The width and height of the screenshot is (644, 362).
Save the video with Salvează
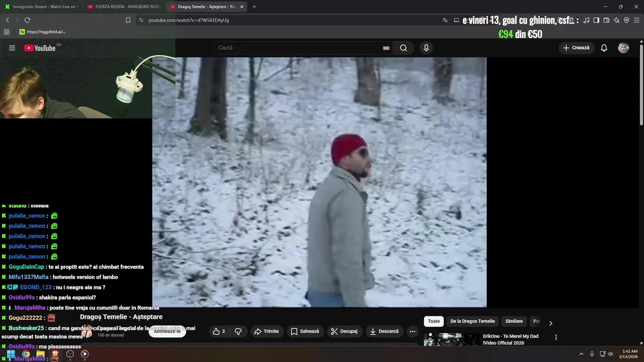[x=305, y=331]
